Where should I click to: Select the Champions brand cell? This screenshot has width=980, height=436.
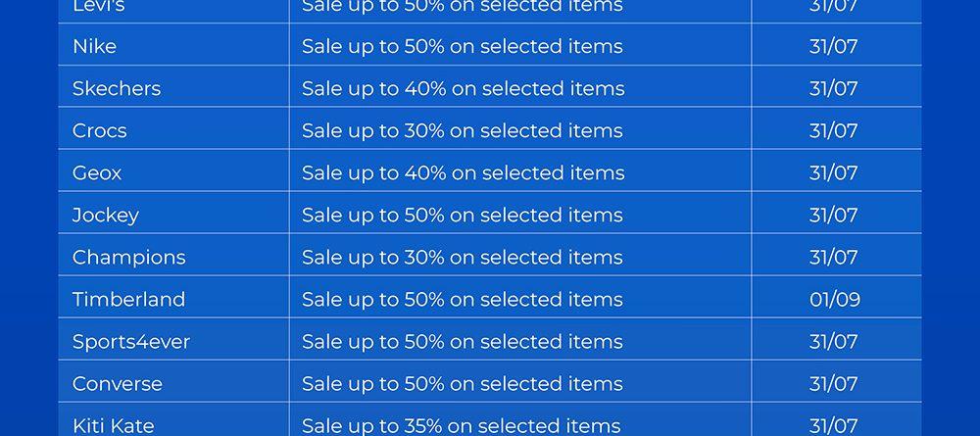coord(128,257)
